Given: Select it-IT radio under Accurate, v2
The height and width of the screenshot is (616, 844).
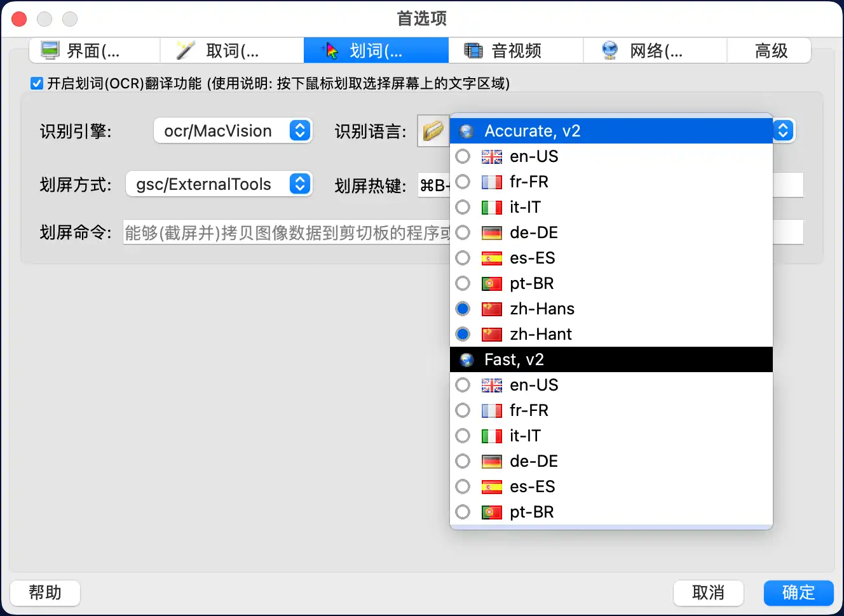Looking at the screenshot, I should (463, 207).
